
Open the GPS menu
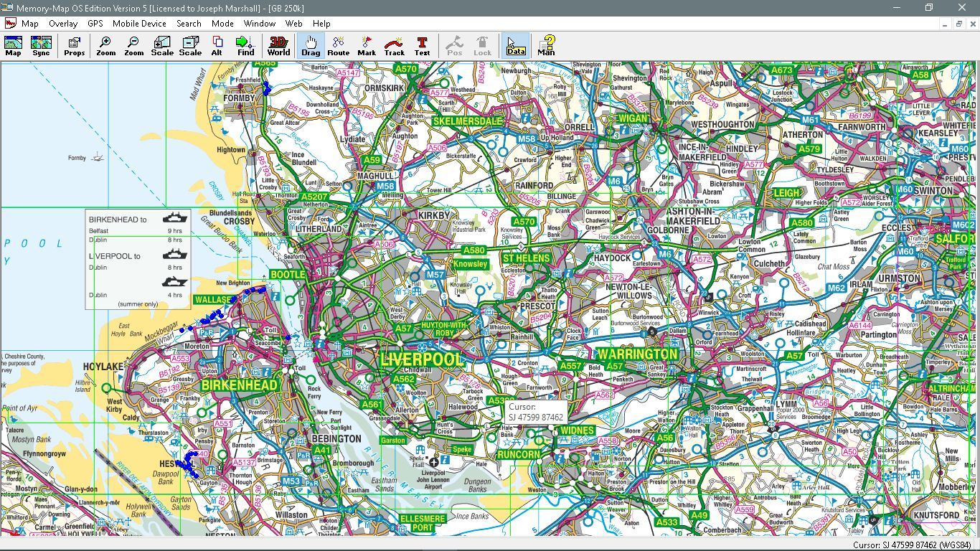[95, 24]
